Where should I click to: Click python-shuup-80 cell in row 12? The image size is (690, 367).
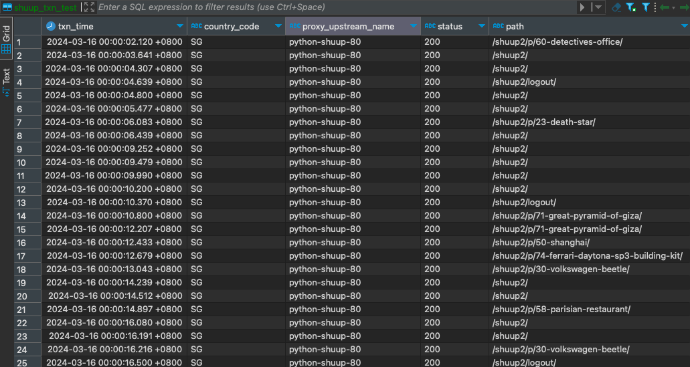point(353,189)
